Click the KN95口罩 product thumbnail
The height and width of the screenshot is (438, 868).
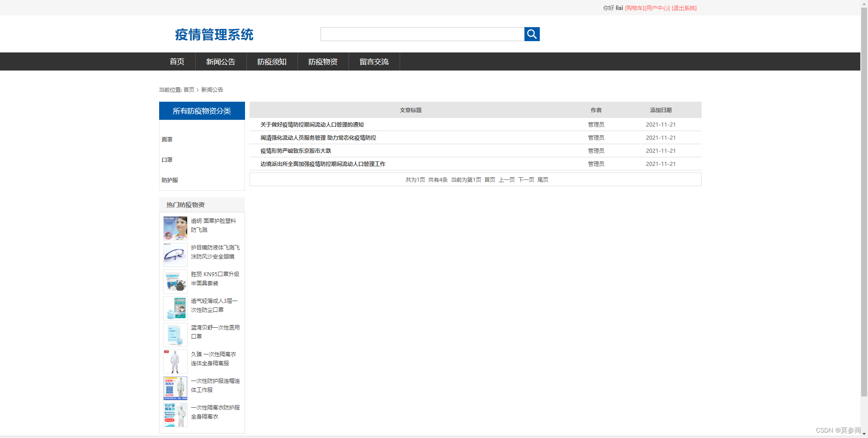175,281
